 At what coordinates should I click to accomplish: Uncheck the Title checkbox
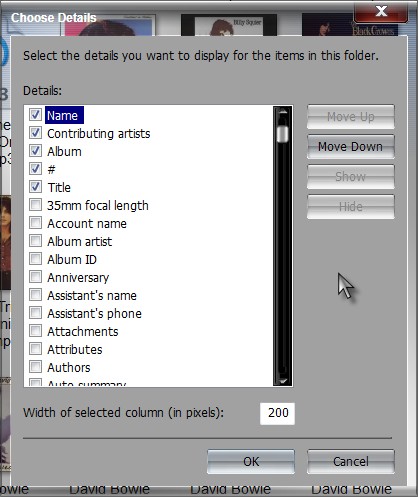(35, 187)
